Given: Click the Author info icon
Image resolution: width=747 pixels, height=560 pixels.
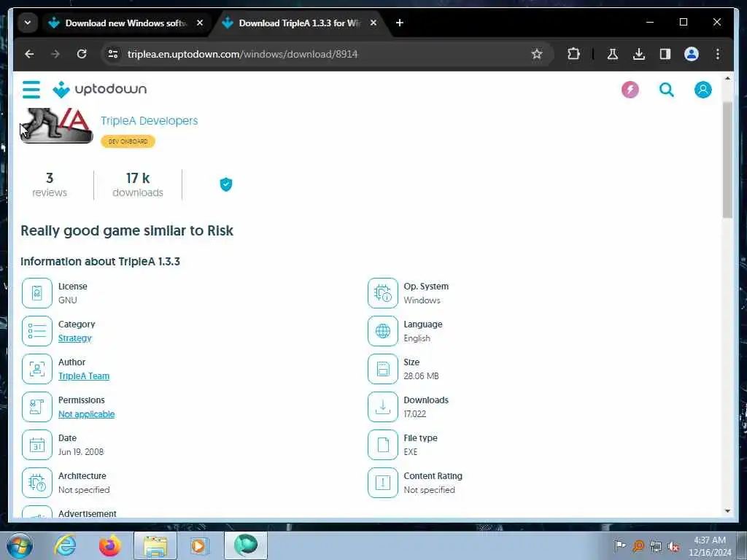Looking at the screenshot, I should click(37, 369).
